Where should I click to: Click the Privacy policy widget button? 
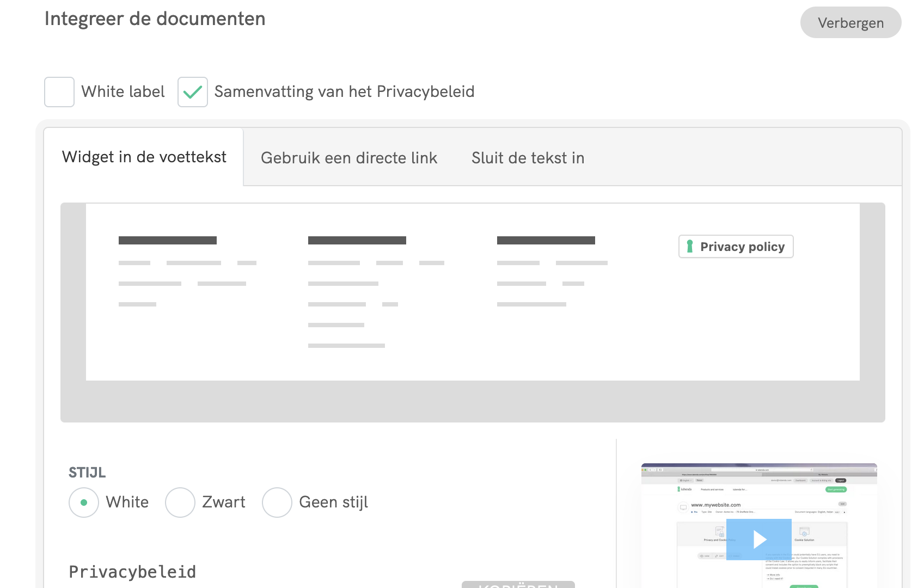[x=736, y=247]
